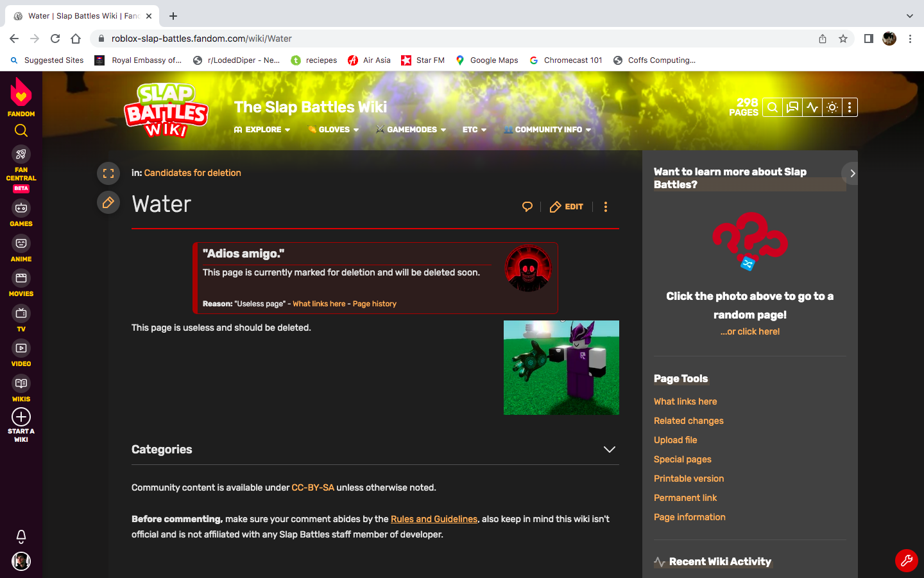Open the Google Maps bookmark
This screenshot has width=924, height=578.
point(487,60)
